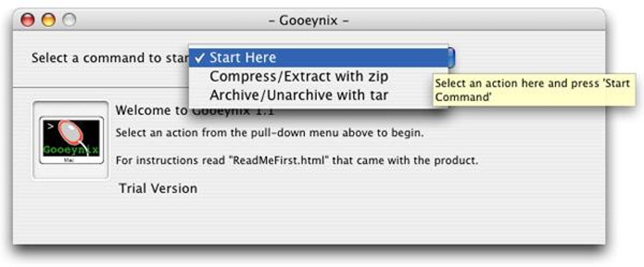Screen dimensions: 644x267
Task: Click the yellow Start Command tooltip
Action: pos(532,90)
